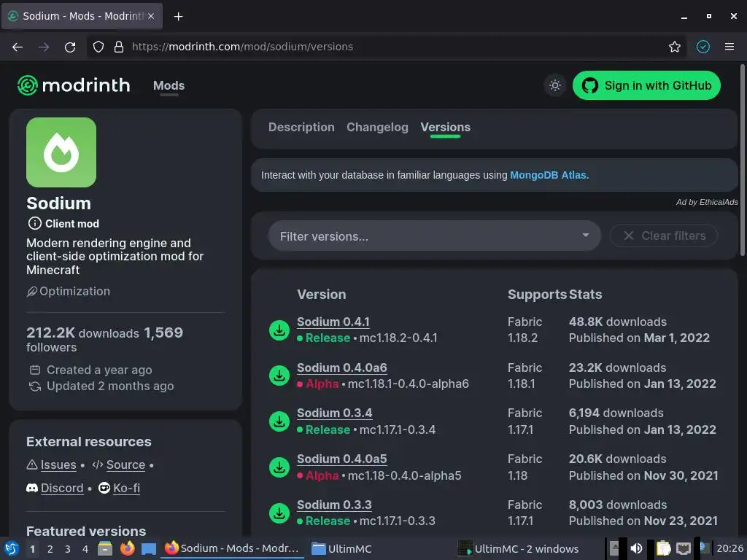Screen dimensions: 747x560
Task: Switch to the Description tab
Action: point(301,127)
